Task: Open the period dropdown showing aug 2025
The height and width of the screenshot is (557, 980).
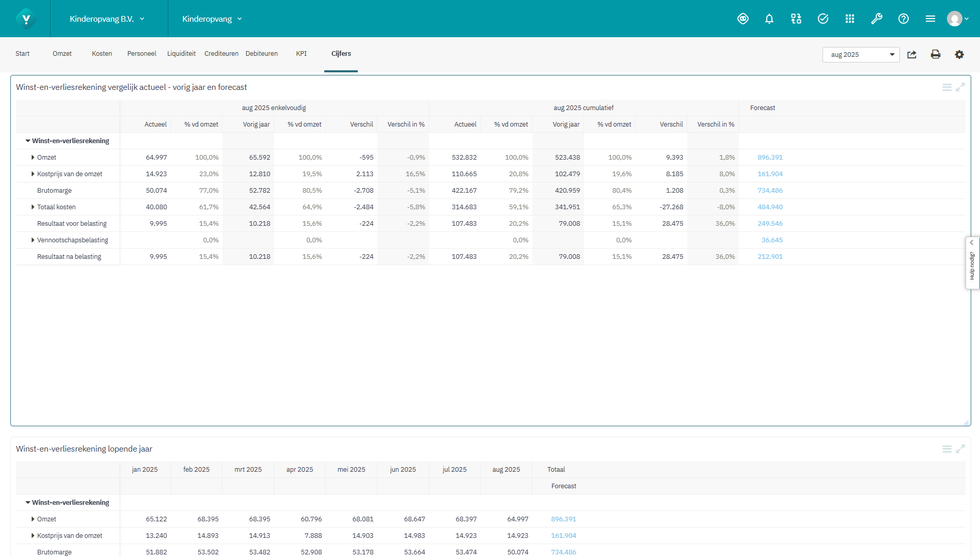Action: tap(861, 55)
